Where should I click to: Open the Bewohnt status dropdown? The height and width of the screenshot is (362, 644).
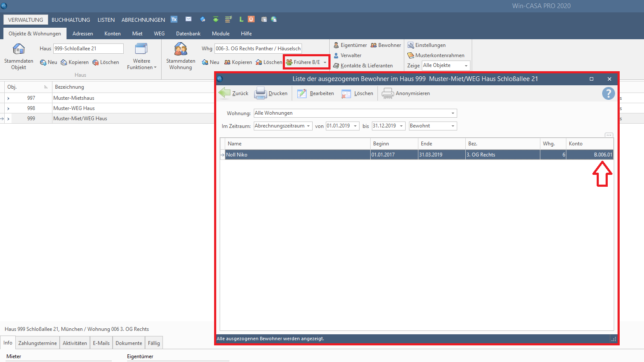pos(453,126)
